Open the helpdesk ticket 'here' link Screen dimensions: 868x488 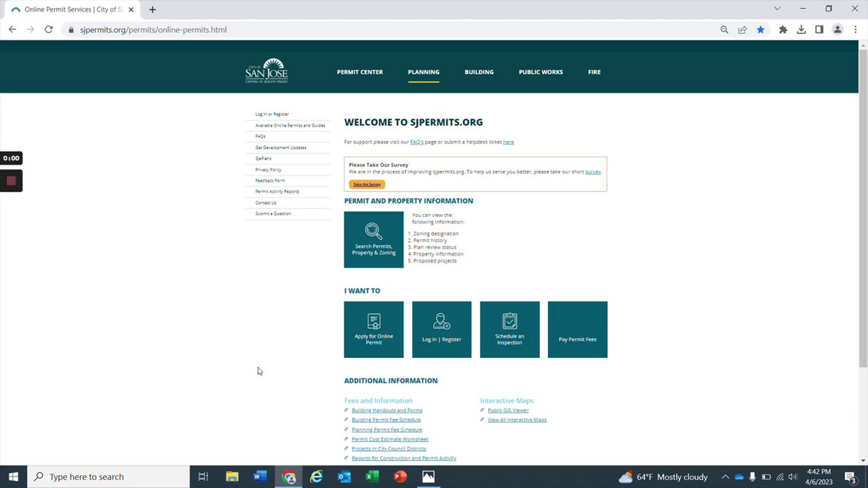[509, 142]
